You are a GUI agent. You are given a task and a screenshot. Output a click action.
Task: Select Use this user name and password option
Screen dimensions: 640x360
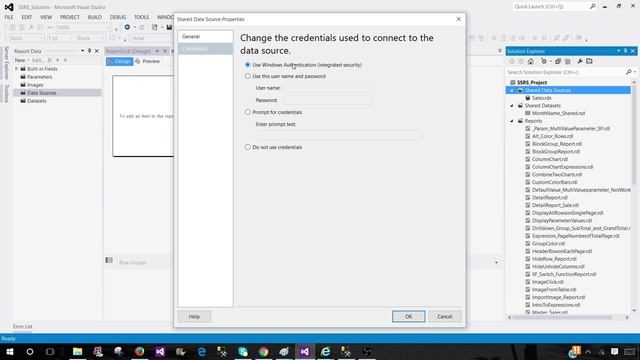[247, 76]
